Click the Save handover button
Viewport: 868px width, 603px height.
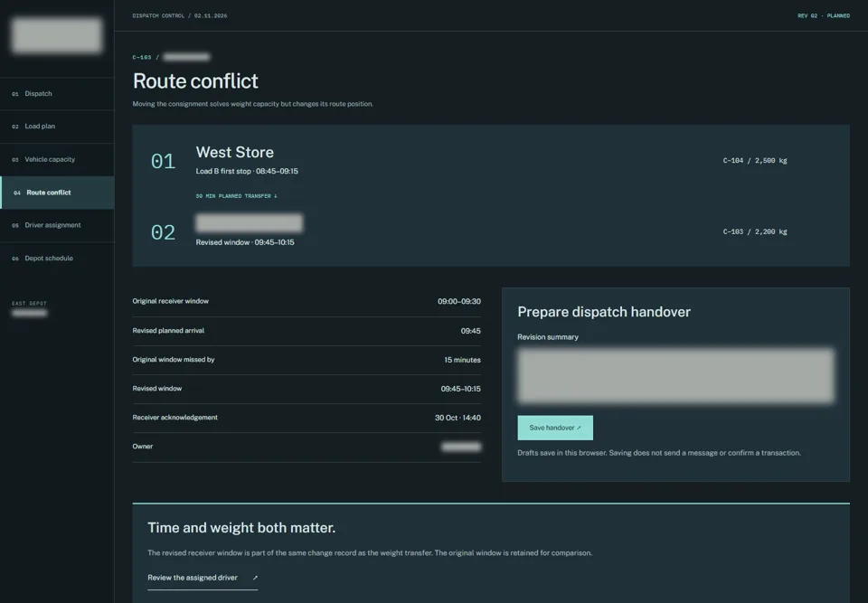[554, 428]
